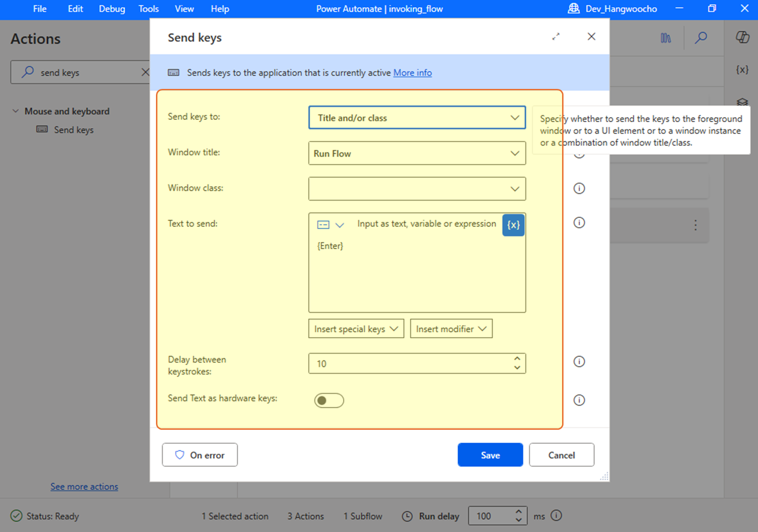Open the Window class dropdown
This screenshot has height=532, width=758.
(x=417, y=189)
